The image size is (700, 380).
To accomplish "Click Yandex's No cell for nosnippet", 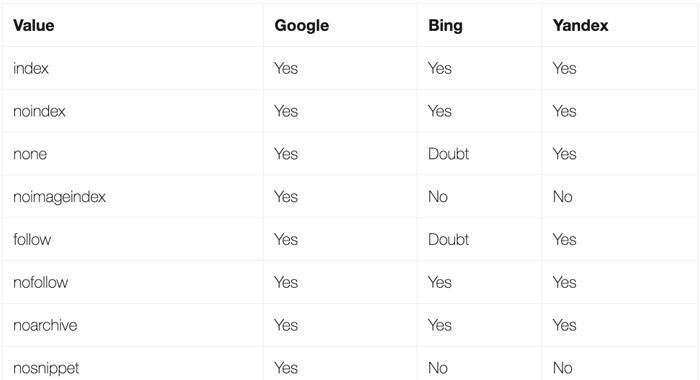I will pyautogui.click(x=562, y=368).
